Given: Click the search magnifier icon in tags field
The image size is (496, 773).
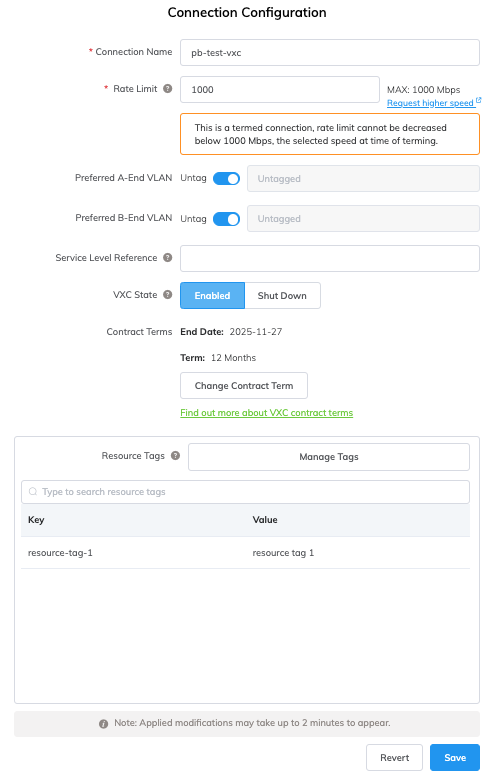Looking at the screenshot, I should pyautogui.click(x=33, y=492).
